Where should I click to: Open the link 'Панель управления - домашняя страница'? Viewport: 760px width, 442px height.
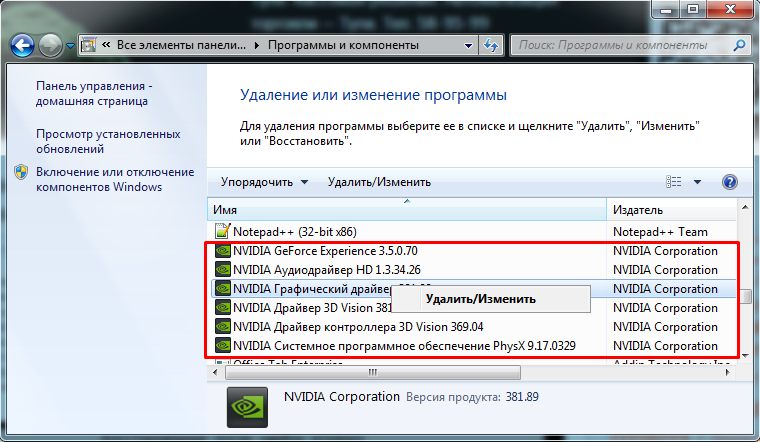[x=94, y=94]
